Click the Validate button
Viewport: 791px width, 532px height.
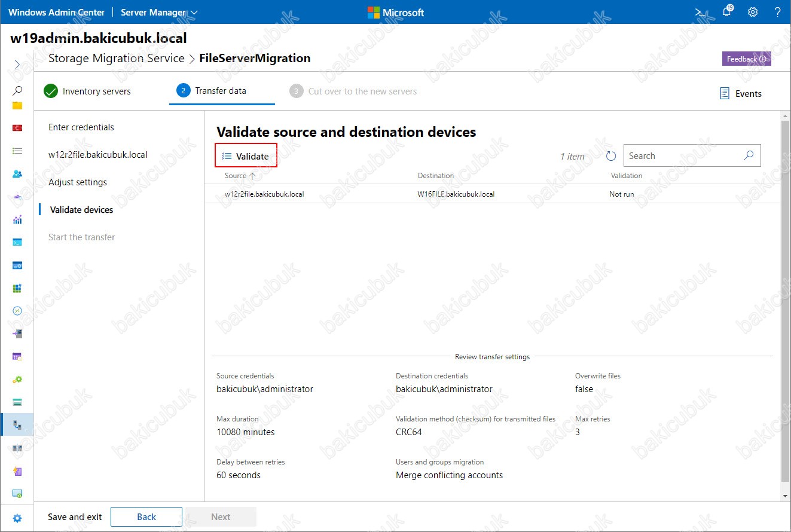pyautogui.click(x=246, y=156)
